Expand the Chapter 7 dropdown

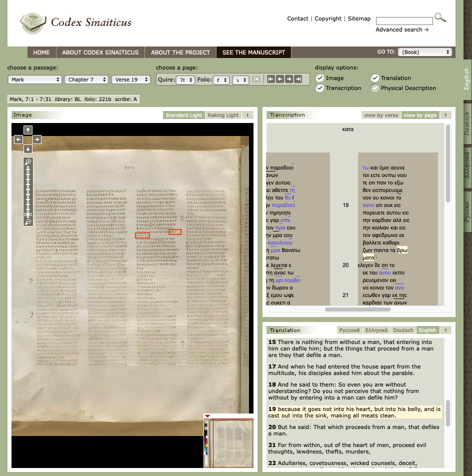pyautogui.click(x=86, y=79)
